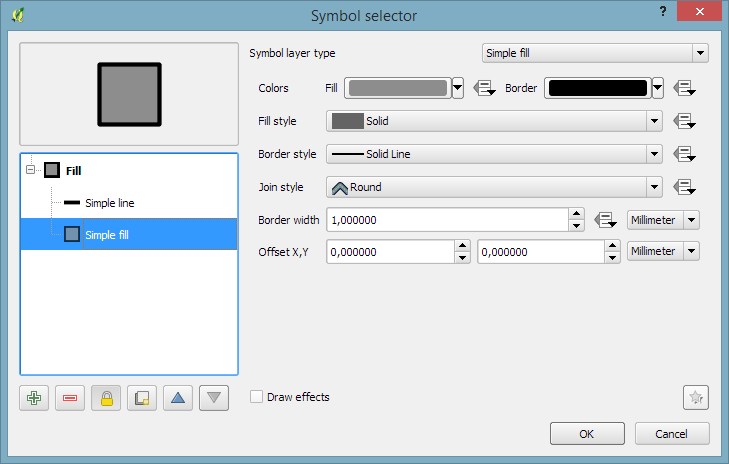Click the red remove symbol layer button

pos(70,398)
